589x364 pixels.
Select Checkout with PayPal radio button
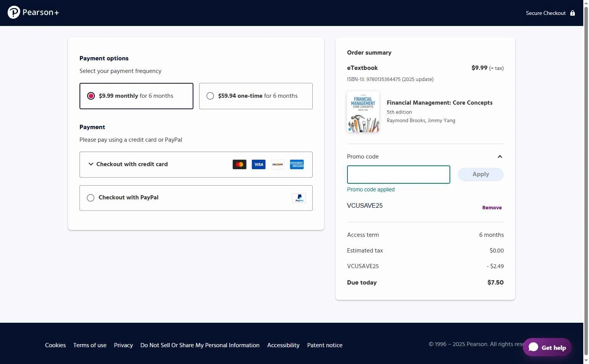(x=91, y=198)
